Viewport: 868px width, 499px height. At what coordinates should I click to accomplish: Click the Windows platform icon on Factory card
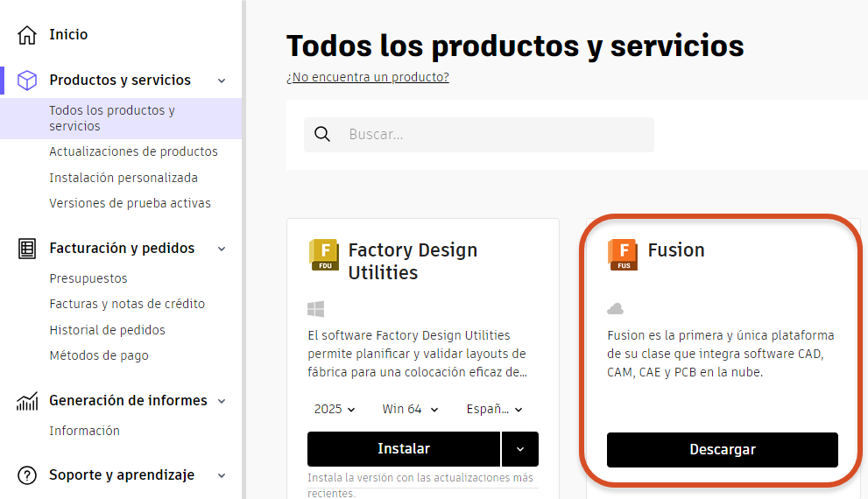coord(315,309)
